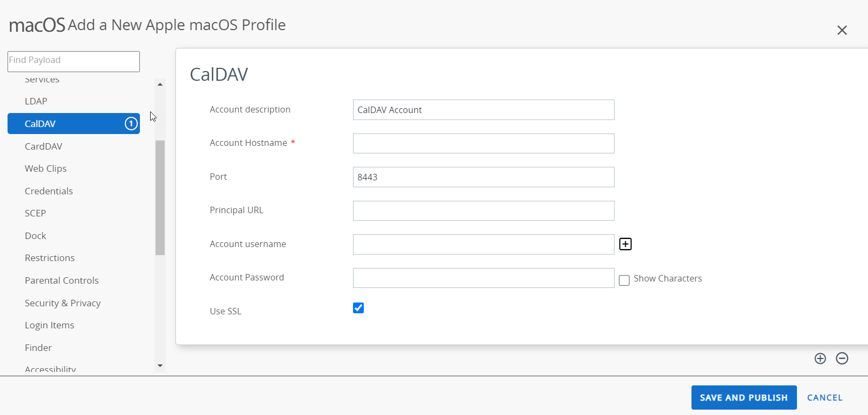Screen dimensions: 868x415
Task: Select the LDAP payload
Action: coord(36,101)
